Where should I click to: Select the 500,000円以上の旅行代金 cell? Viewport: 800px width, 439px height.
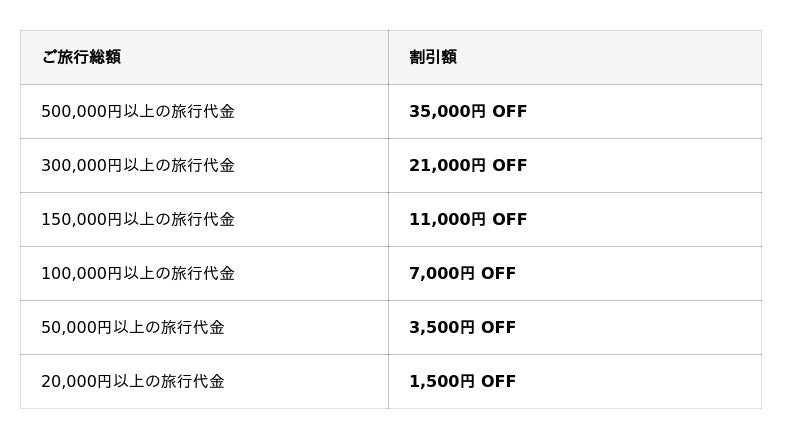[x=138, y=112]
